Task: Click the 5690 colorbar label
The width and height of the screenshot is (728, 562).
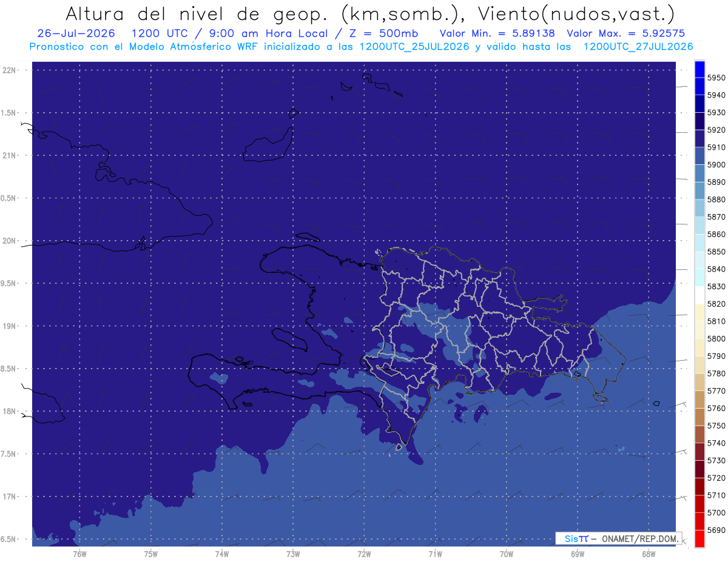Action: tap(716, 530)
